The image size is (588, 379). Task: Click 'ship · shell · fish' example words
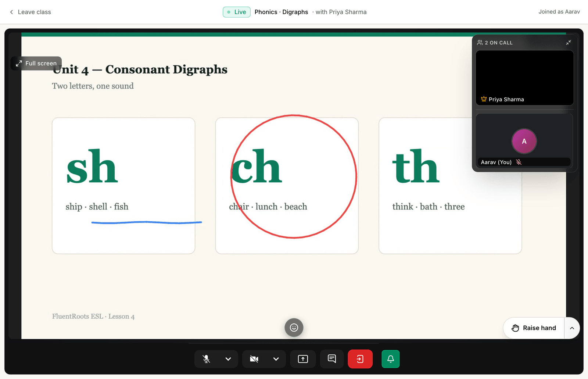pyautogui.click(x=97, y=207)
